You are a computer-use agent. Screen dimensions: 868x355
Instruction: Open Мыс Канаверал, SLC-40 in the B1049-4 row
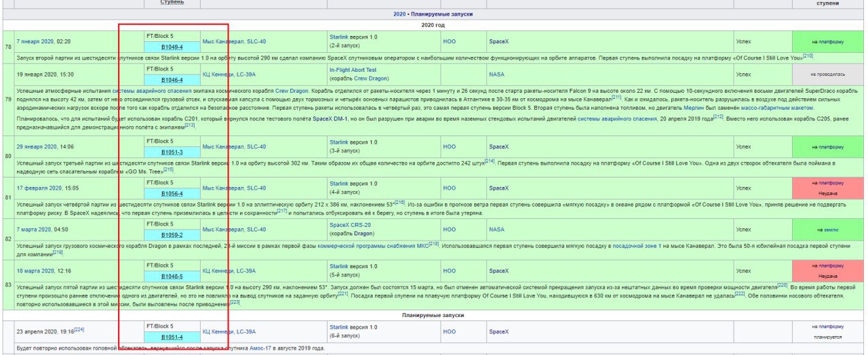(234, 41)
